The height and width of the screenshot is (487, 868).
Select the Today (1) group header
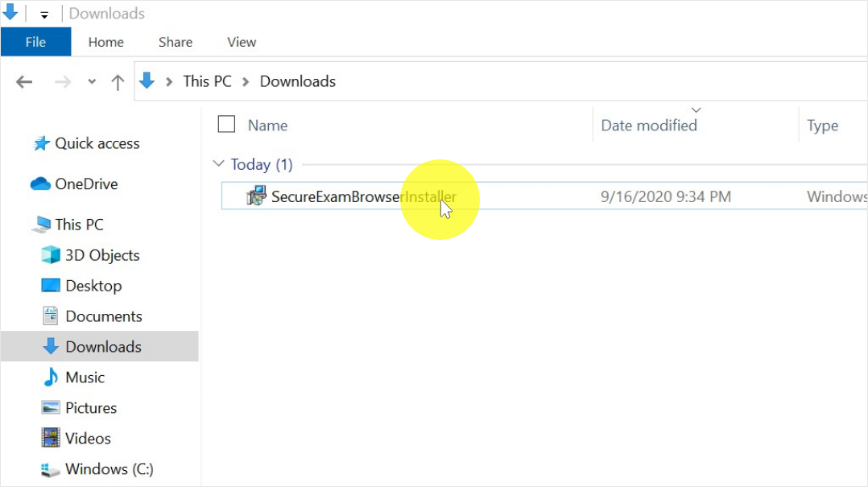pos(262,164)
